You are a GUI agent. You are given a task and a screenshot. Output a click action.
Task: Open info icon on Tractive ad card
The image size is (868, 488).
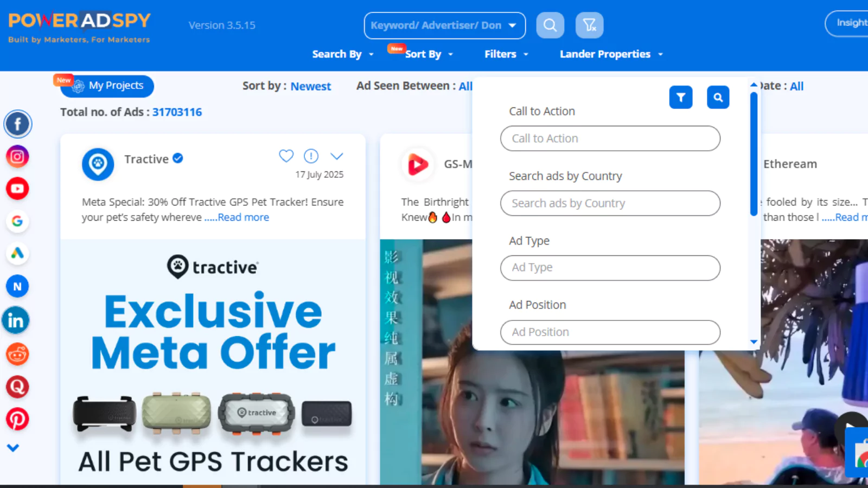[x=311, y=156]
